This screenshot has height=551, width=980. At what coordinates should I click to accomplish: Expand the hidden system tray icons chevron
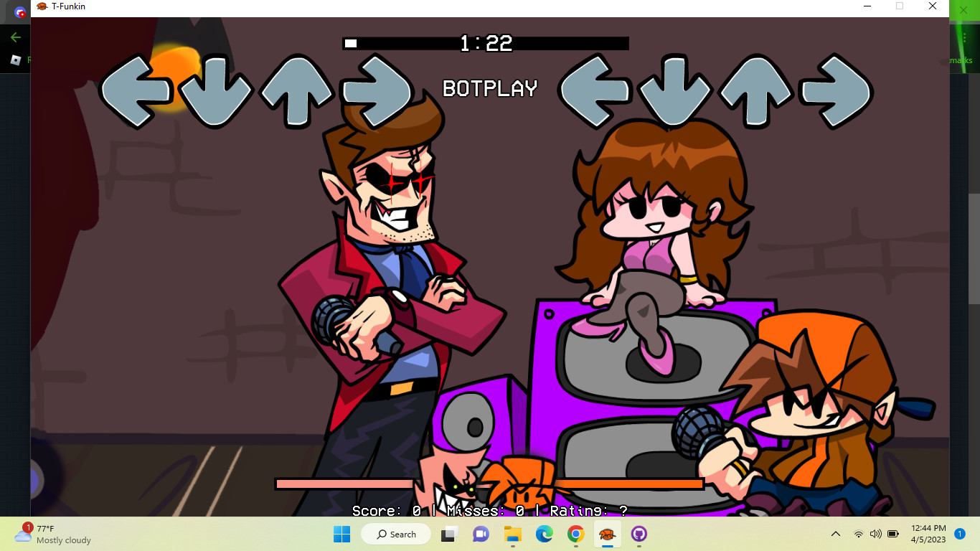click(x=836, y=534)
